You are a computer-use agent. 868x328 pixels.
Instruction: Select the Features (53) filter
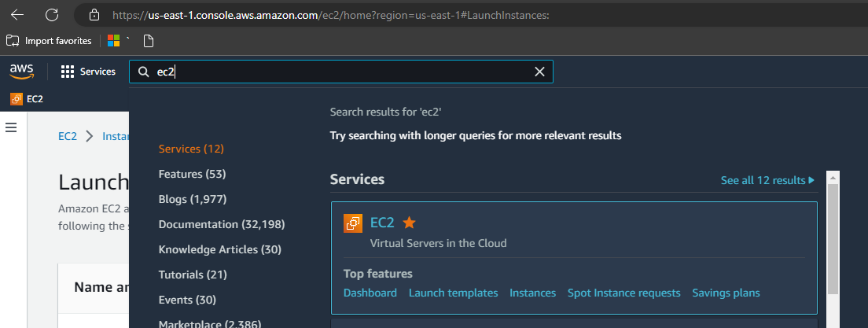click(x=192, y=174)
